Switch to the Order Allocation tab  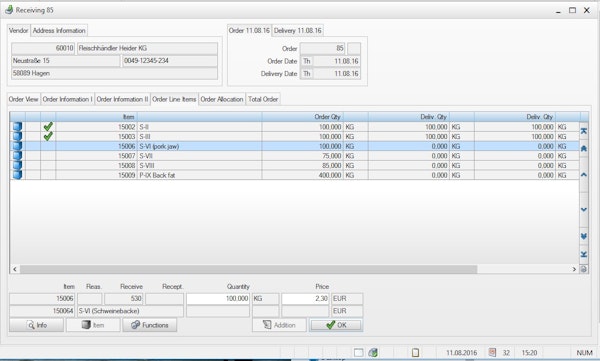[222, 99]
